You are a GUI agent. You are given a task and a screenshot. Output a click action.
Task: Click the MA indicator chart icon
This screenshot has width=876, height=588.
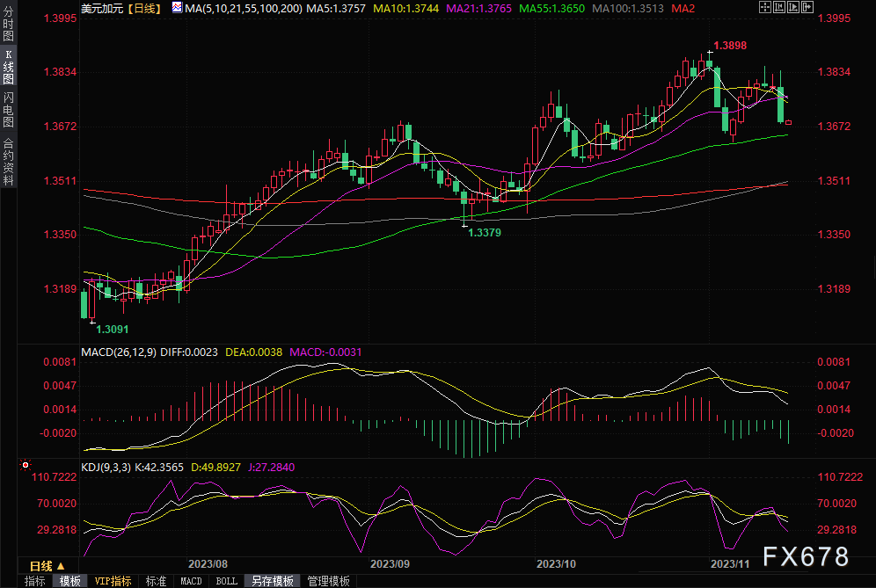click(x=177, y=8)
